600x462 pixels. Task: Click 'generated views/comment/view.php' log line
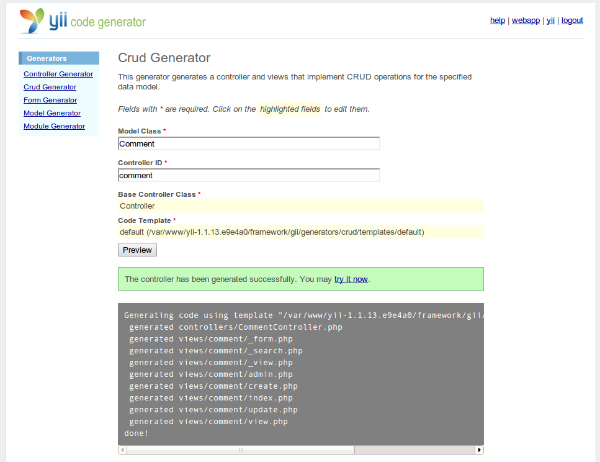point(208,422)
